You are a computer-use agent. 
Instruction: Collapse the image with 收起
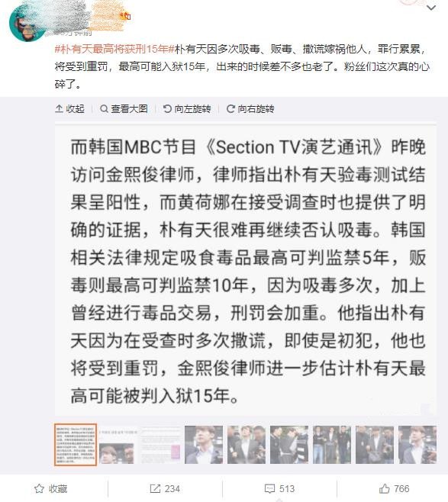point(69,109)
